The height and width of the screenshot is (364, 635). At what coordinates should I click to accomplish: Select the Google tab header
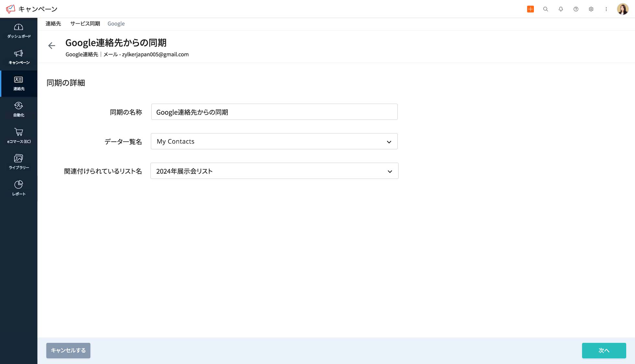click(116, 24)
